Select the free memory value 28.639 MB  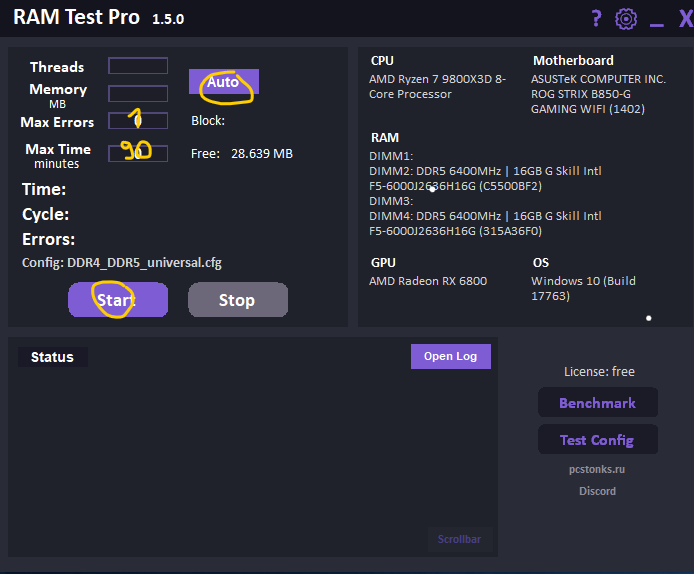[x=262, y=154]
